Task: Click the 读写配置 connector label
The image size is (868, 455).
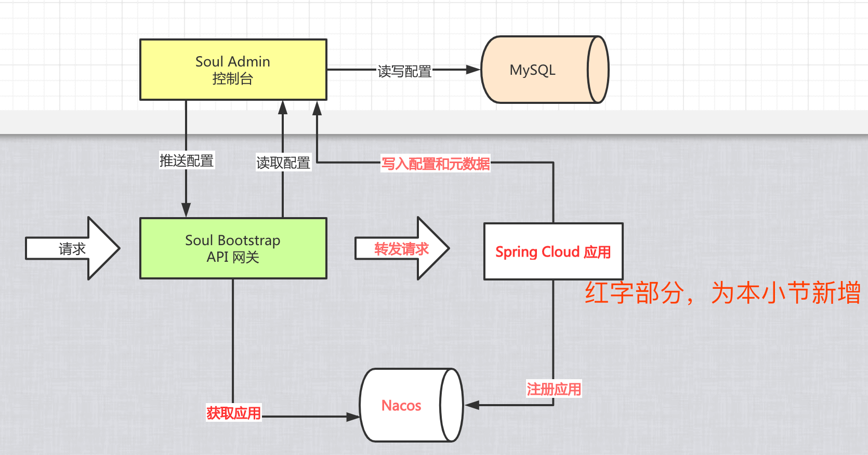Action: click(404, 71)
